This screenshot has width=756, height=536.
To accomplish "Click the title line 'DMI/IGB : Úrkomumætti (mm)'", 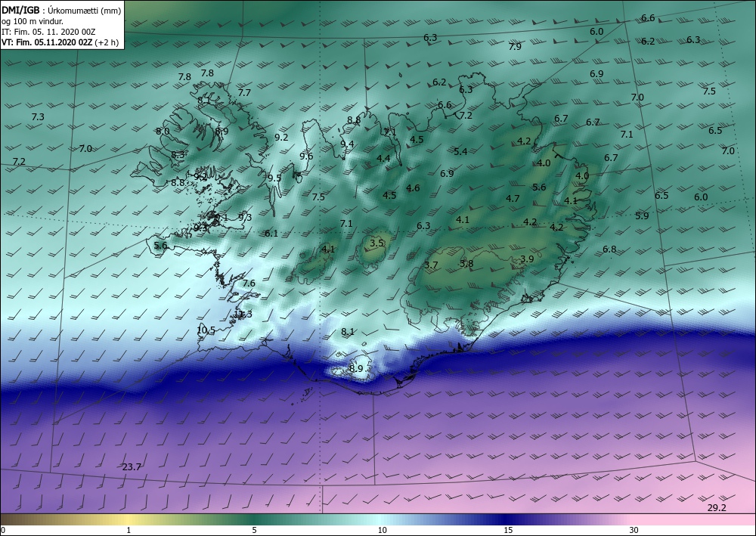I will pyautogui.click(x=61, y=11).
